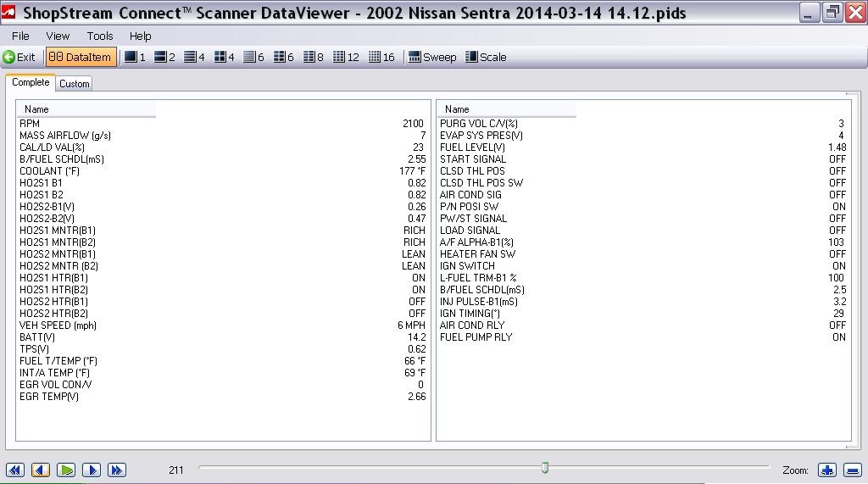Select the AIR COND RLY row

coord(643,325)
